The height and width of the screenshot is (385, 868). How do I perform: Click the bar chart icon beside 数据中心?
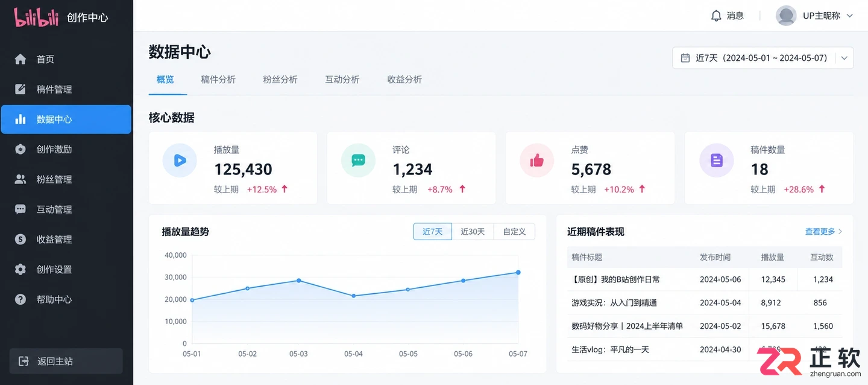pyautogui.click(x=20, y=119)
